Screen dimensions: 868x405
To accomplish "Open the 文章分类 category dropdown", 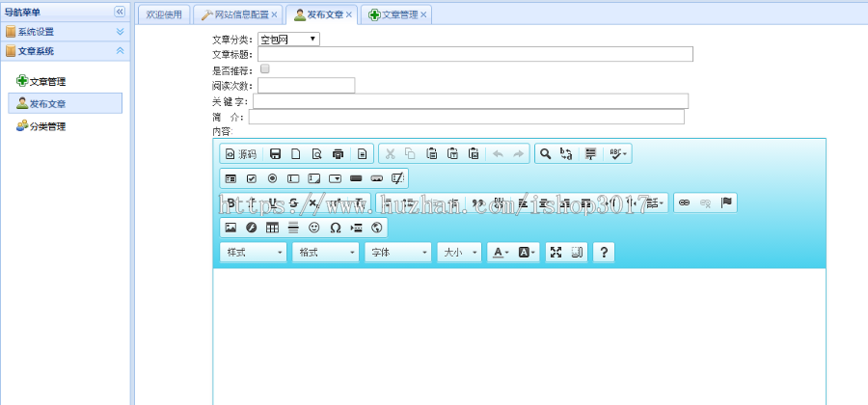I will [x=288, y=40].
